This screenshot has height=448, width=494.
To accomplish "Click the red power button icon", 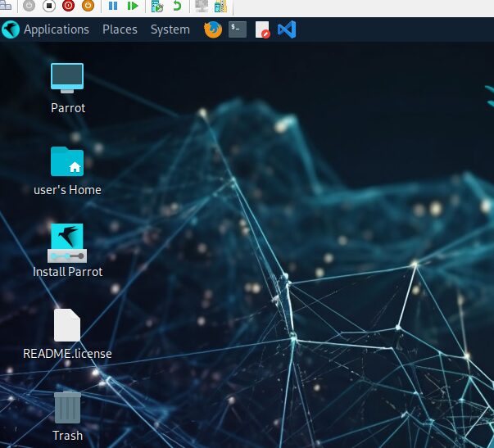I will (68, 6).
